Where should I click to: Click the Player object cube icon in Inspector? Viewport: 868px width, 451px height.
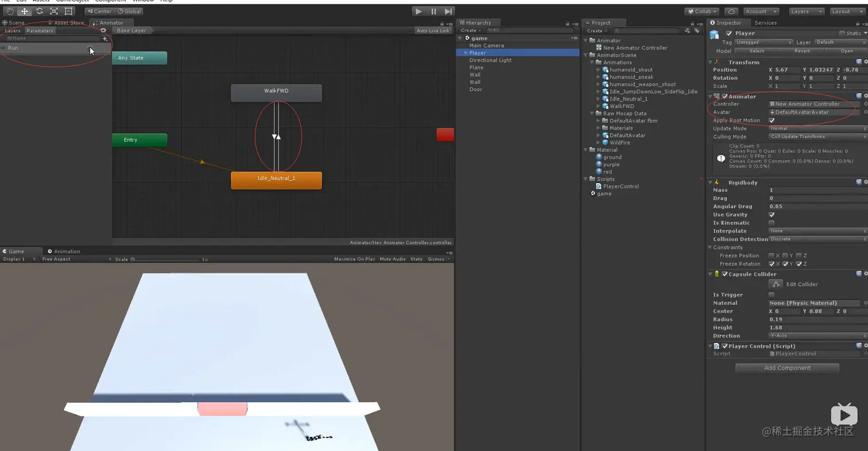click(x=714, y=34)
